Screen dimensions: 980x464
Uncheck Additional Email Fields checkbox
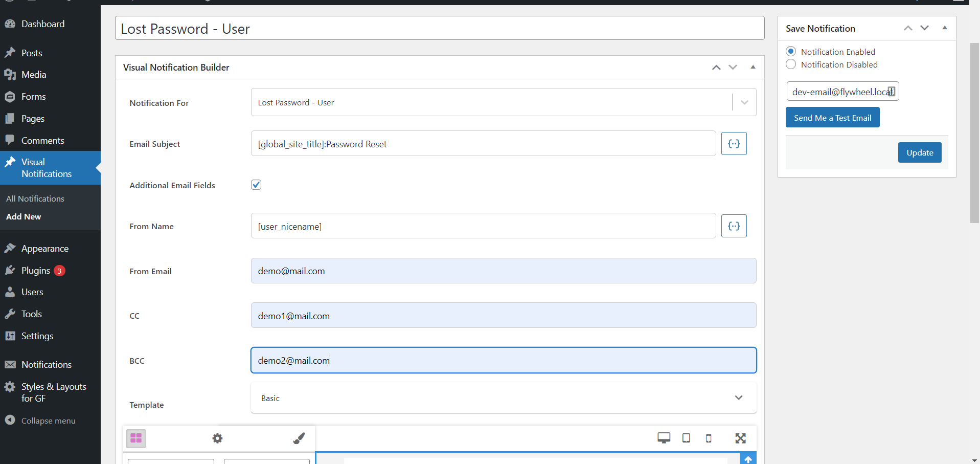(256, 185)
